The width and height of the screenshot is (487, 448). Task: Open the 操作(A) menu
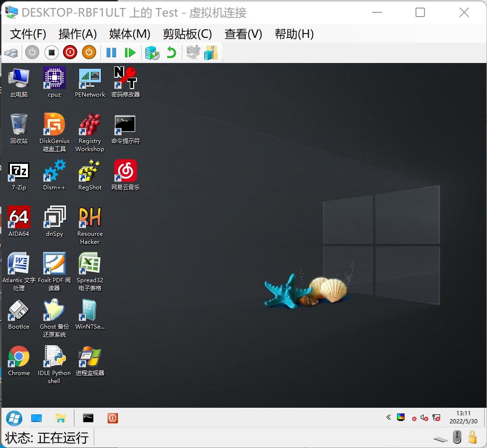click(78, 34)
